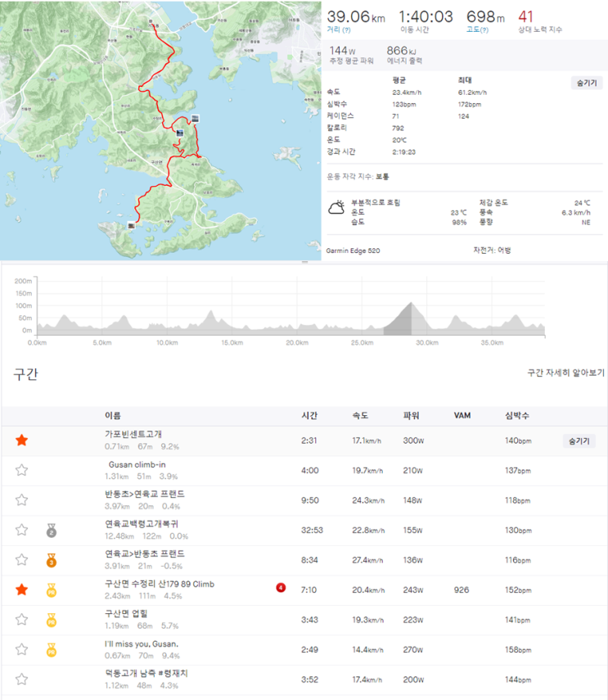Click the 27.4km/h speed for 연육교>반동초 프랜드
The image size is (608, 700).
[367, 560]
